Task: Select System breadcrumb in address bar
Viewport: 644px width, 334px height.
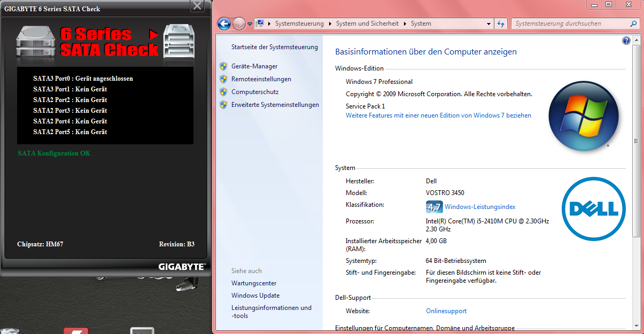Action: point(421,24)
